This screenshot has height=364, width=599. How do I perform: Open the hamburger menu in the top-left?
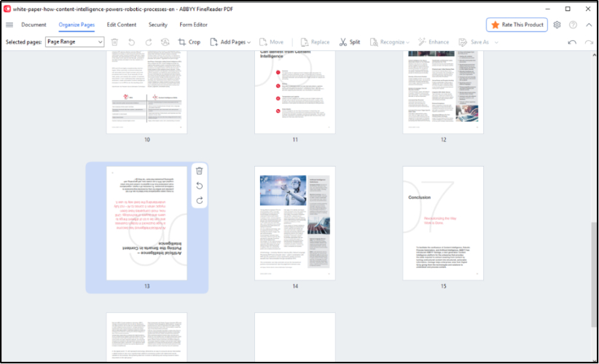(x=9, y=25)
